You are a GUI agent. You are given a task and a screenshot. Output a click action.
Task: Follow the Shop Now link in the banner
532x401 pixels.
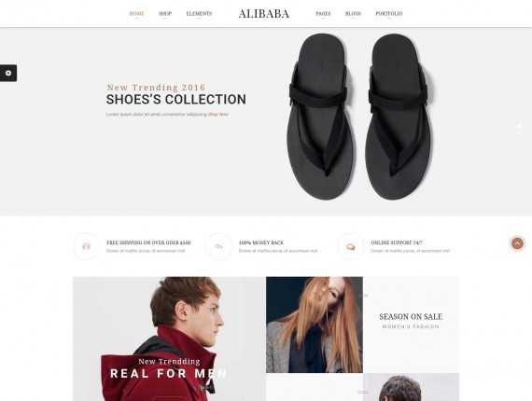pos(218,114)
